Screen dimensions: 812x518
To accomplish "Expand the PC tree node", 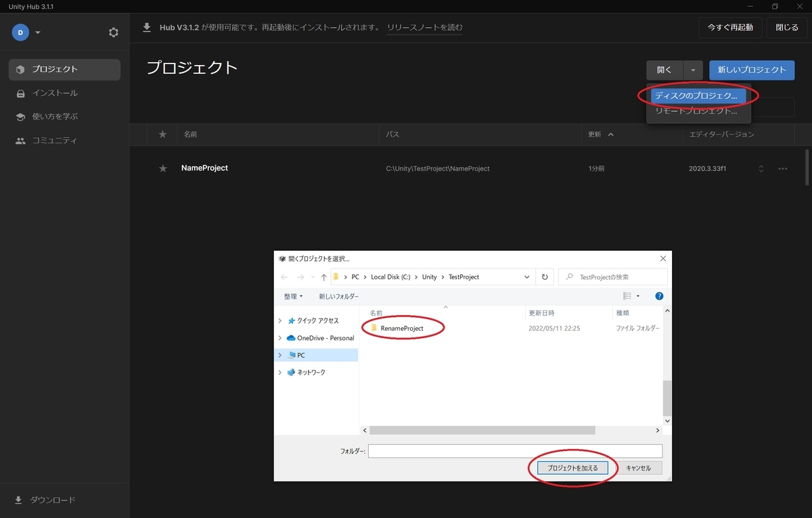I will pyautogui.click(x=280, y=355).
